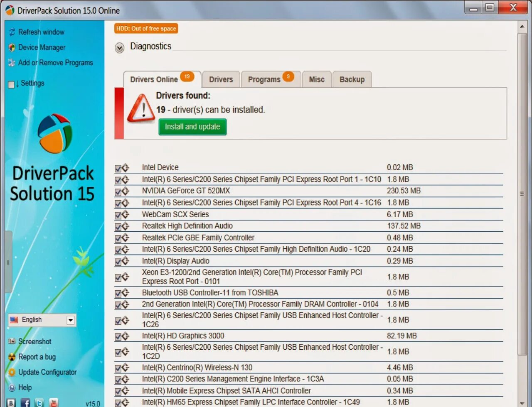Click Add or Remove Programs icon
Viewport: 532px width, 407px height.
tap(12, 63)
